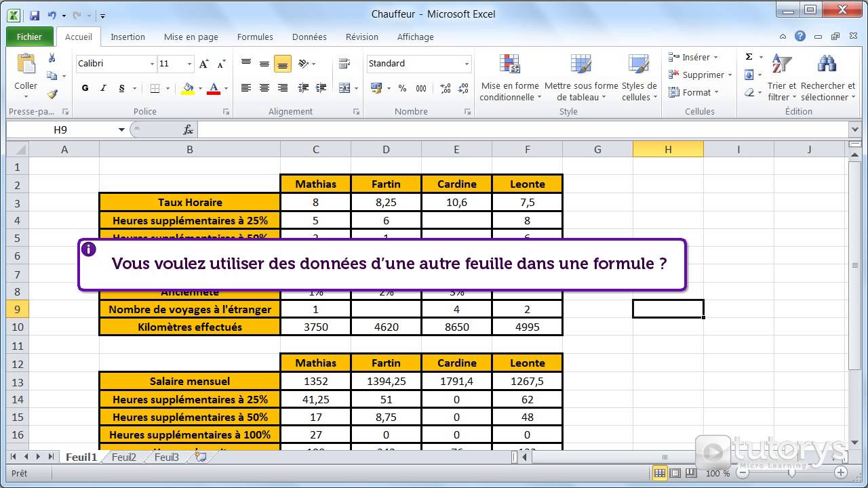Screen dimensions: 868x488
Task: Align text to bottom icon
Action: 283,64
